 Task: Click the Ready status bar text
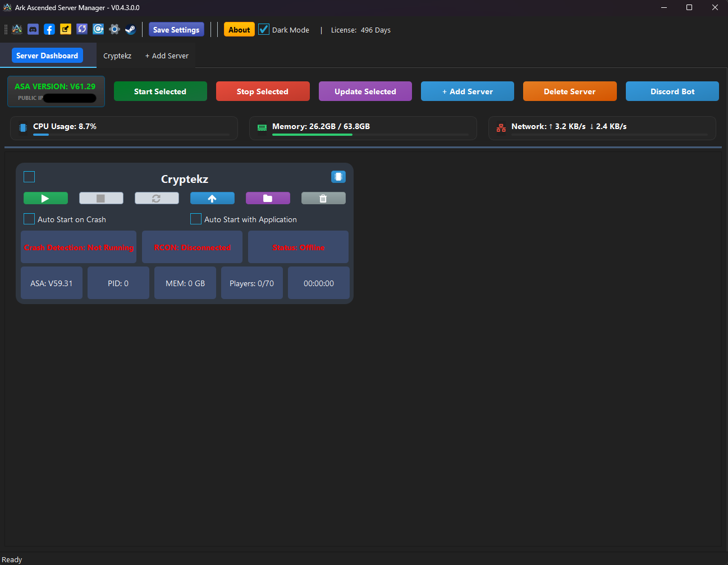coord(12,559)
